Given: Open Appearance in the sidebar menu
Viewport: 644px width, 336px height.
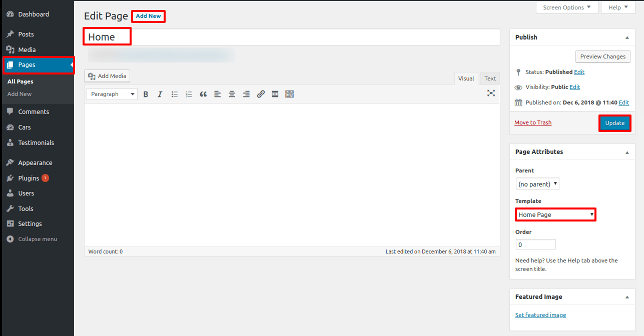Looking at the screenshot, I should click(35, 162).
